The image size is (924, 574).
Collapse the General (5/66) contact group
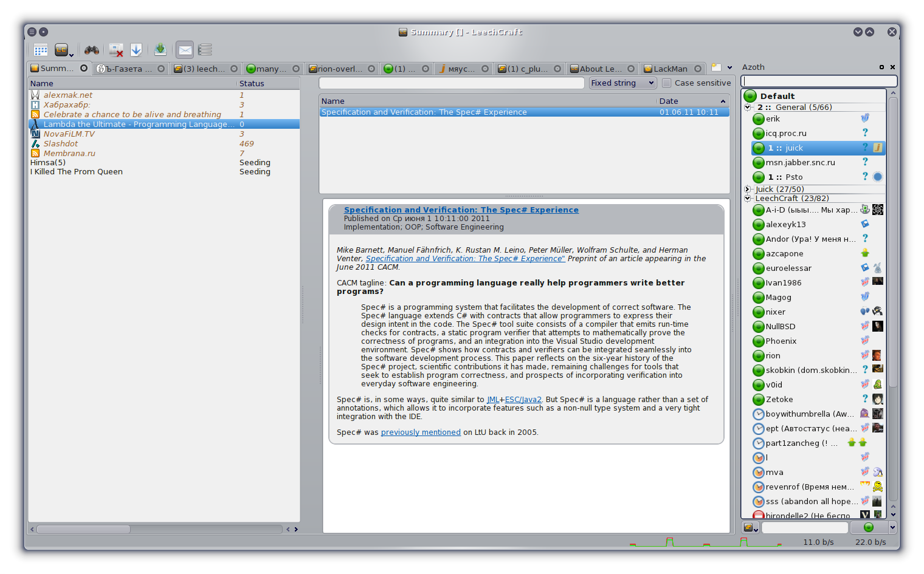point(748,108)
